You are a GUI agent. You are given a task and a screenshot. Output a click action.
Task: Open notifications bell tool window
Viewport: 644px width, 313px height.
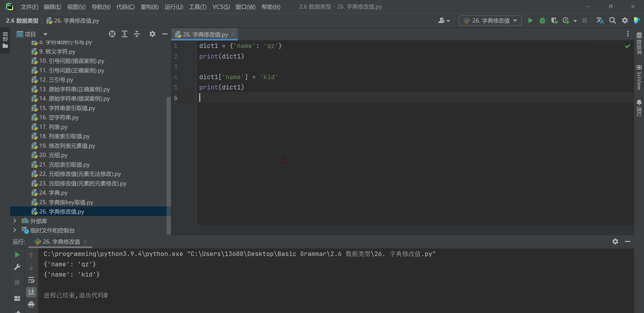[x=639, y=108]
